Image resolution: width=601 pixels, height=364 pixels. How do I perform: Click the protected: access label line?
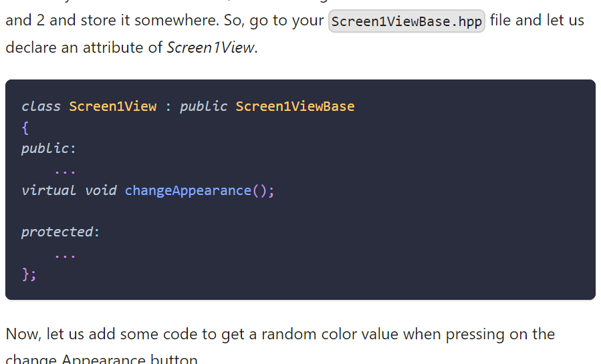coord(60,232)
